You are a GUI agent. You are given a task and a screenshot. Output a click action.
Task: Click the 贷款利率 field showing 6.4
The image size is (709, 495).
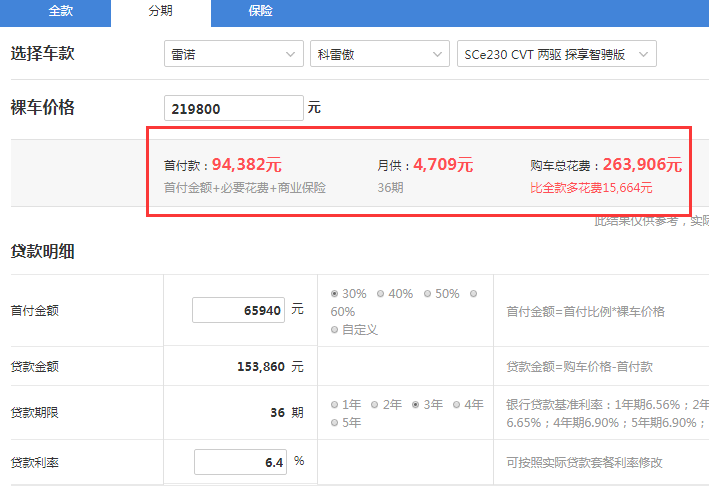pyautogui.click(x=241, y=462)
